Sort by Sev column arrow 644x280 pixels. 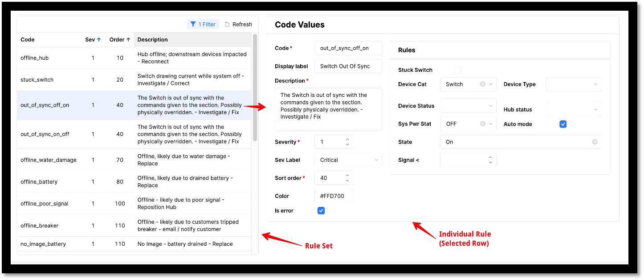coord(99,40)
